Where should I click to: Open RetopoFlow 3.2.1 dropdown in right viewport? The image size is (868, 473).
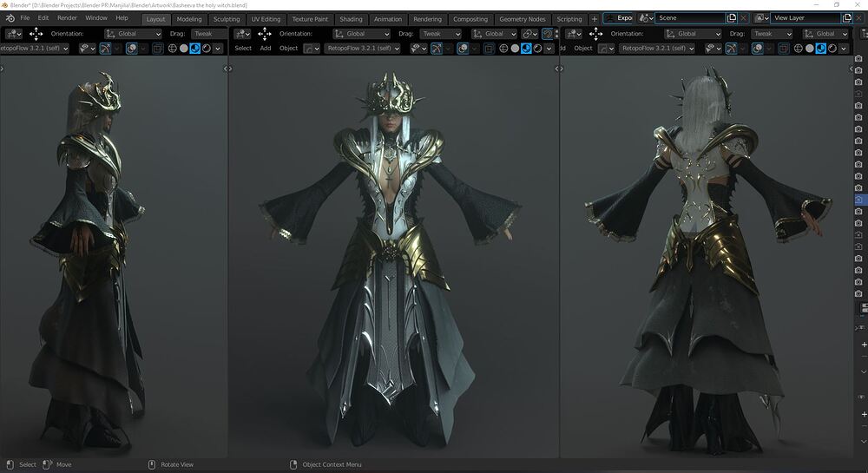point(657,48)
